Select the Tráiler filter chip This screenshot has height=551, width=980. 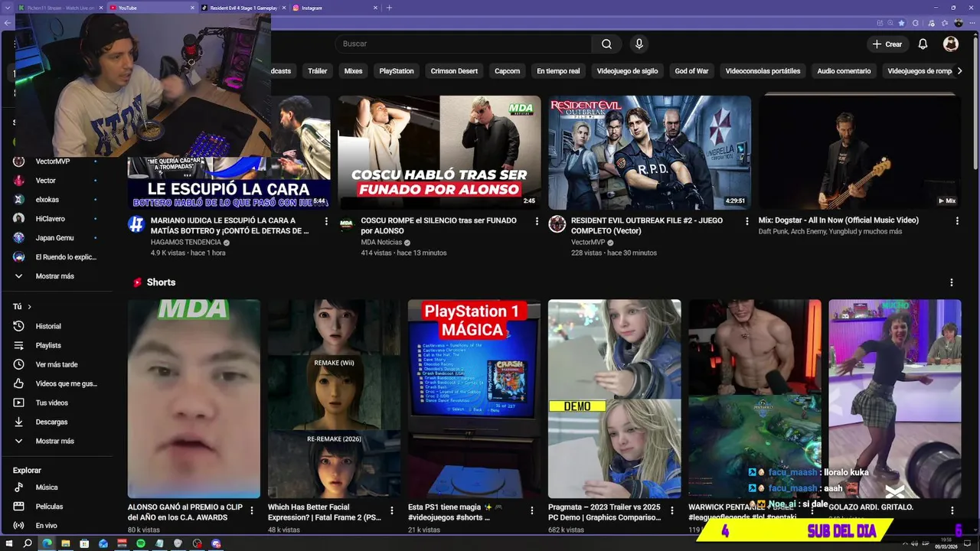[x=318, y=71]
